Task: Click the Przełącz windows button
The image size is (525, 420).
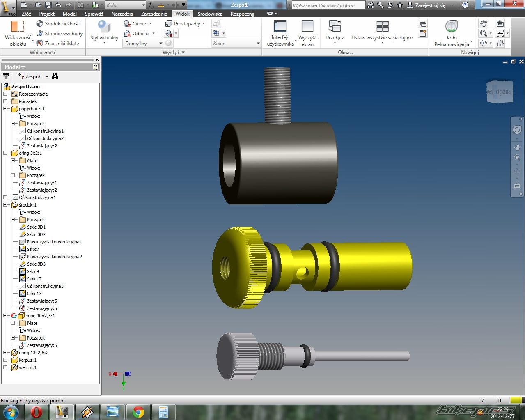Action: click(335, 32)
